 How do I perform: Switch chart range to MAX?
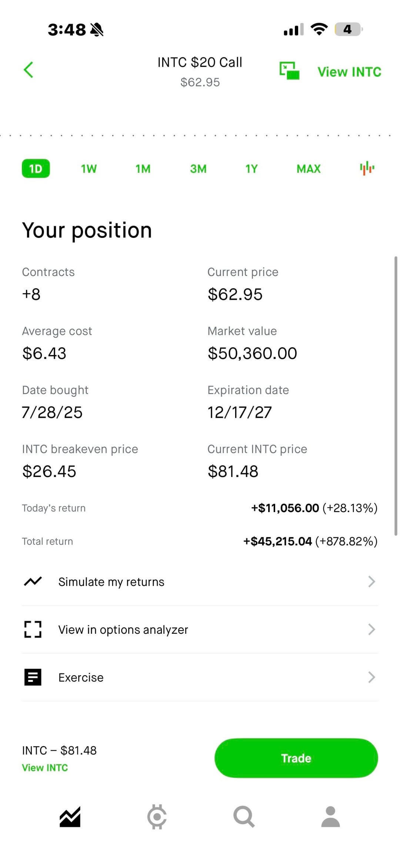coord(309,169)
